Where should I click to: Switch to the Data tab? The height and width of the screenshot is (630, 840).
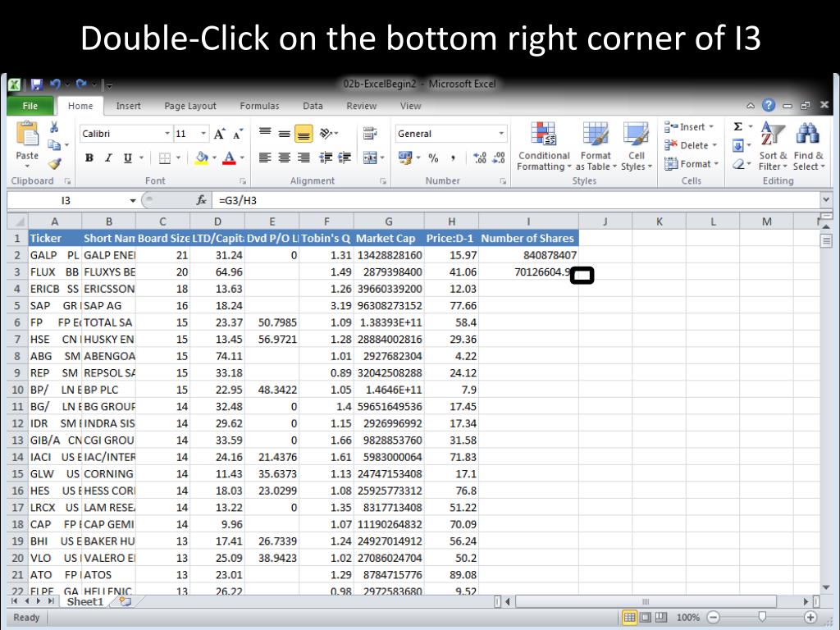[313, 106]
